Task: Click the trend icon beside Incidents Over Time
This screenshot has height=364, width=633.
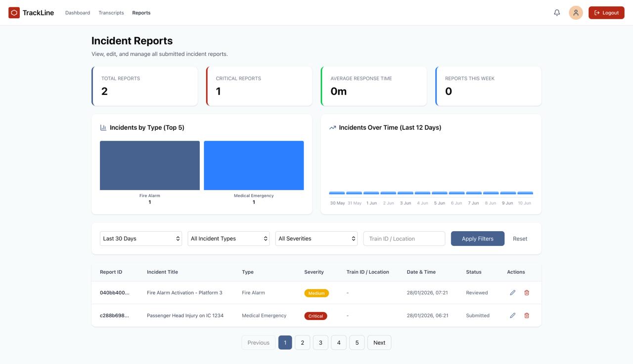Action: tap(333, 127)
